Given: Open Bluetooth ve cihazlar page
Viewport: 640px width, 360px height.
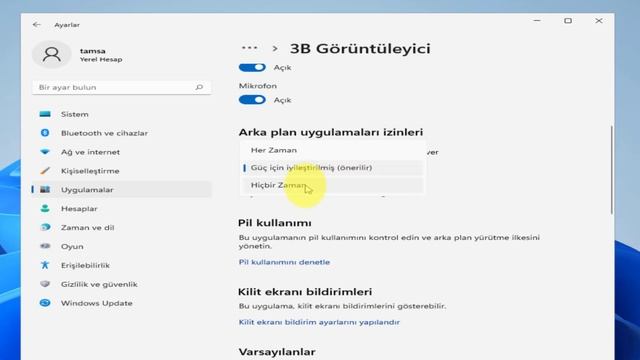Looking at the screenshot, I should (x=122, y=133).
